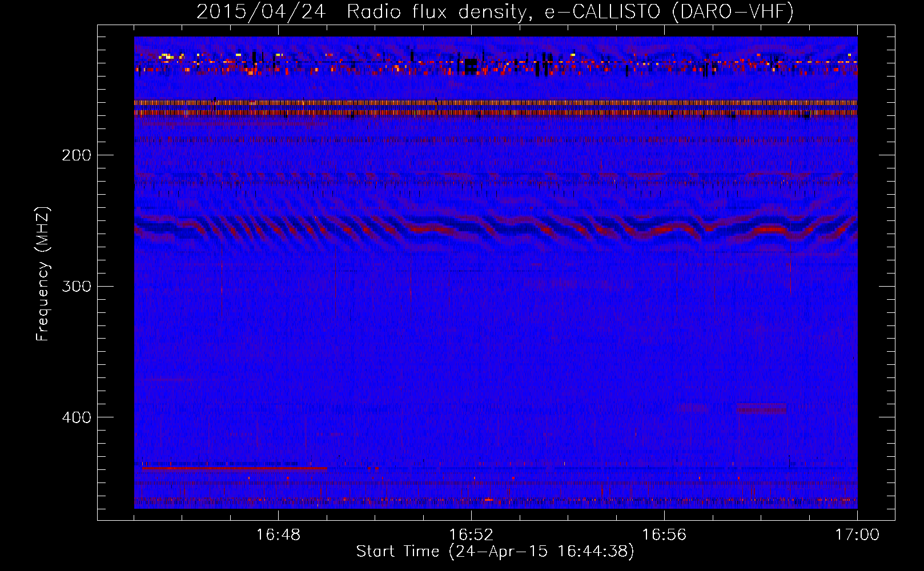Click the plot title 'Radio flux density, e-CALLISTO (DARO-VHF)'
This screenshot has width=924, height=571.
click(x=570, y=12)
